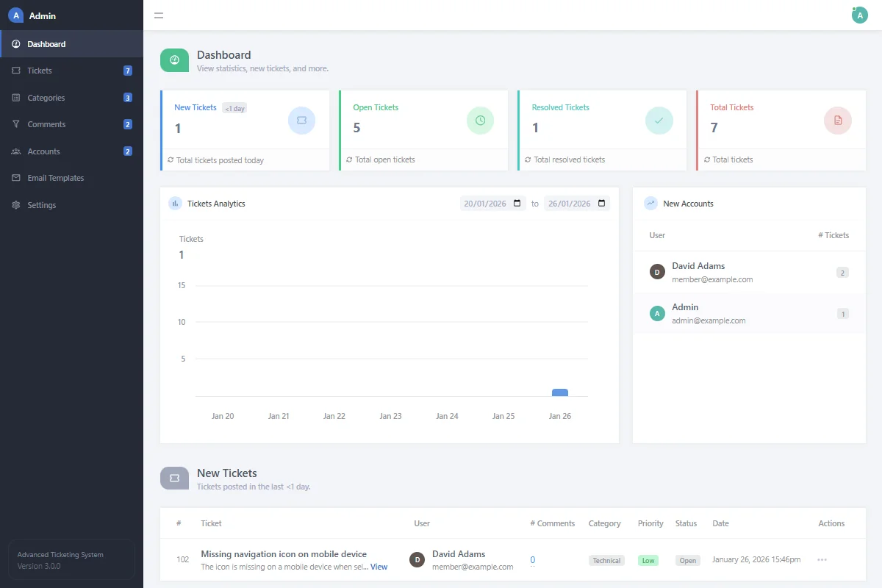Click the green clock icon on Open Tickets card
The height and width of the screenshot is (588, 882).
tap(480, 120)
